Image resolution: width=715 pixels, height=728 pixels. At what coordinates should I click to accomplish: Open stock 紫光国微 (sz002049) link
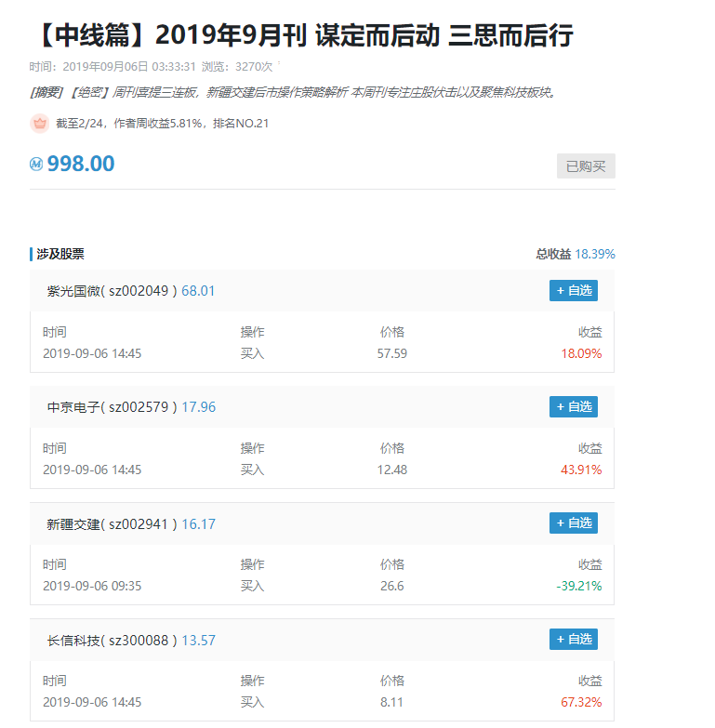click(x=112, y=291)
